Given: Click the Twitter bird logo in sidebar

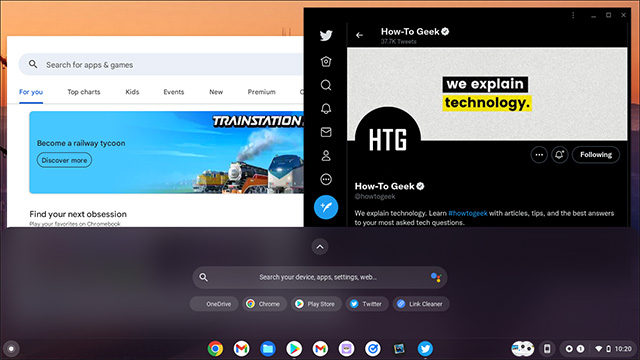Looking at the screenshot, I should point(326,36).
